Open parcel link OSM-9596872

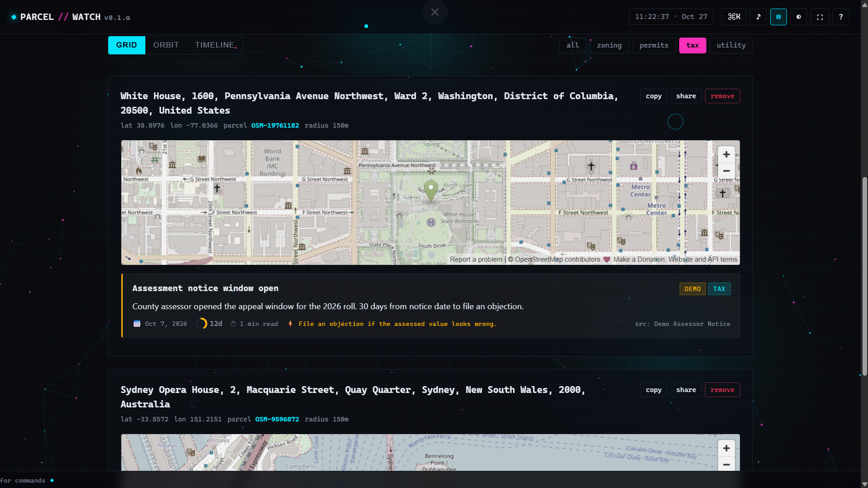pyautogui.click(x=277, y=419)
